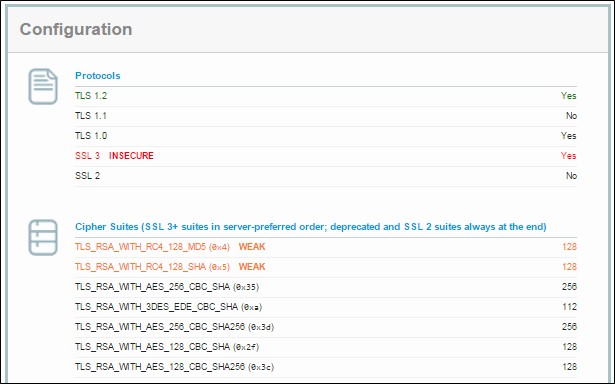The height and width of the screenshot is (384, 615).
Task: Click the No value for TLS 1.1
Action: [x=571, y=116]
